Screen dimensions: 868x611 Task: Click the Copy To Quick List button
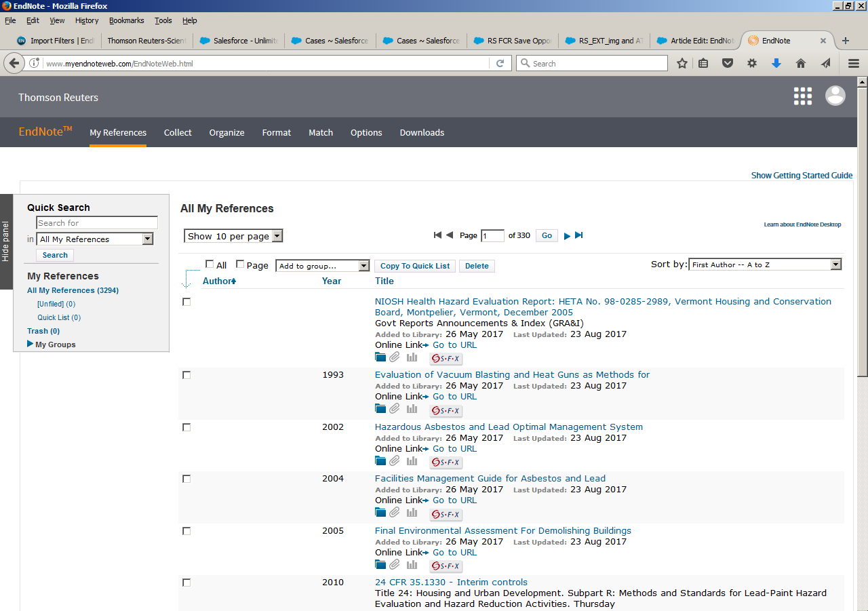(414, 266)
